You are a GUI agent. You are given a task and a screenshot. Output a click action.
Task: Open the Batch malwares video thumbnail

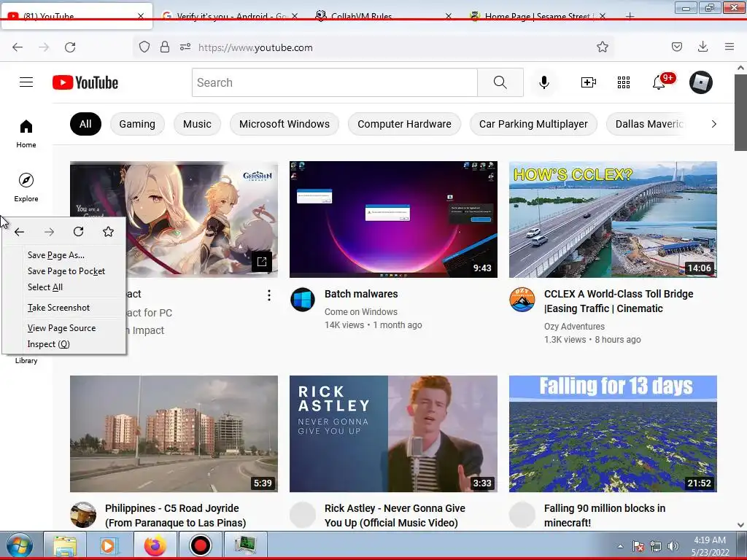pos(393,219)
